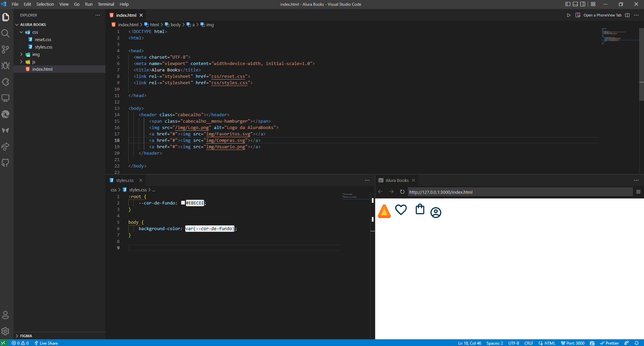
Task: Click the user profile icon in preview
Action: [436, 212]
